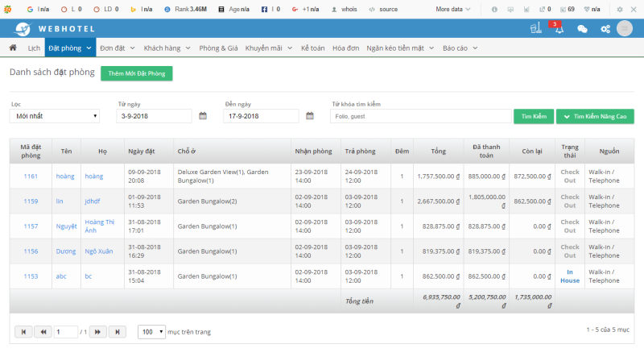Open the Báo cáo menu dropdown
This screenshot has height=361, width=644.
[460, 48]
